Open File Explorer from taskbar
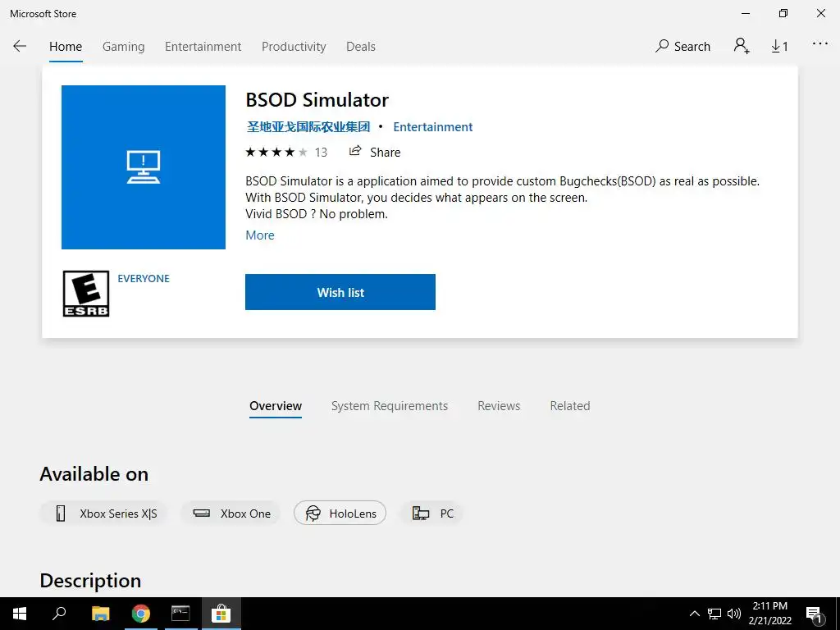The image size is (840, 630). pos(101,614)
